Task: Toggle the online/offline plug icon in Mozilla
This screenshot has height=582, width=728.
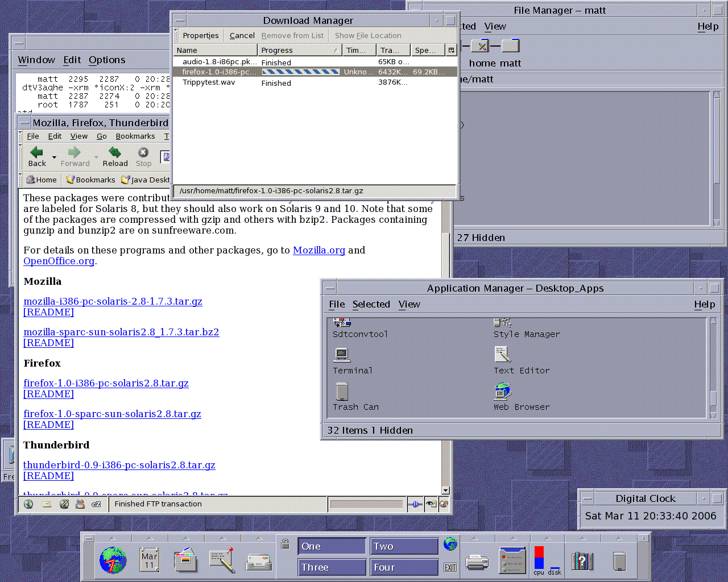Action: pos(415,504)
